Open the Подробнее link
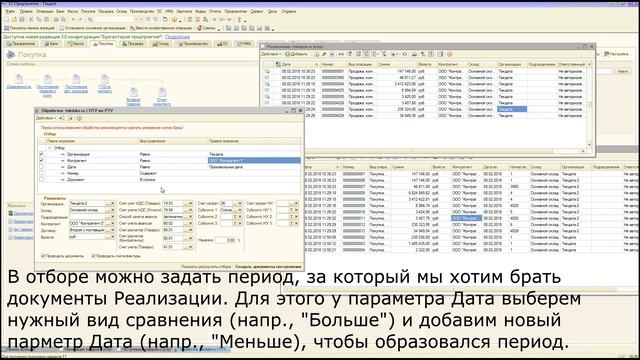This screenshot has height=360, width=640. (x=177, y=37)
